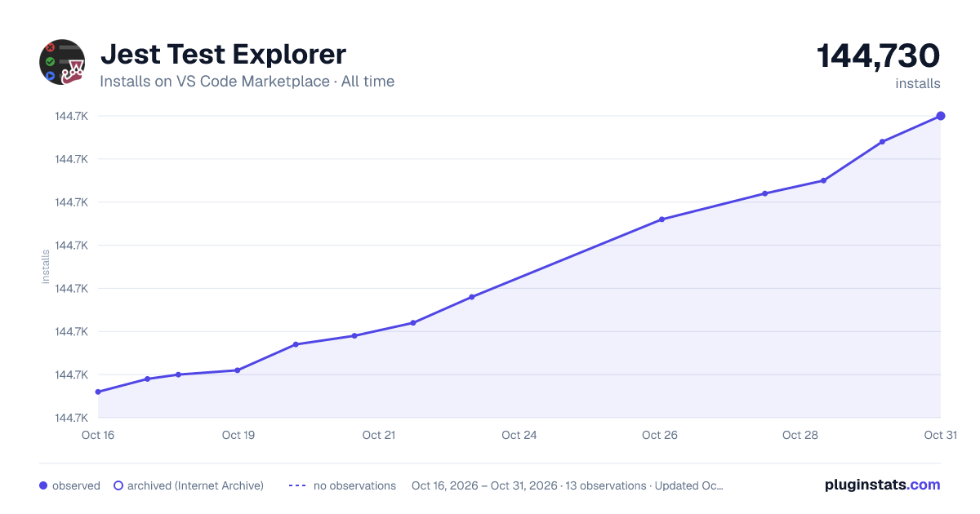The height and width of the screenshot is (514, 980).
Task: Select the large final data point at Oct 31
Action: pyautogui.click(x=941, y=116)
